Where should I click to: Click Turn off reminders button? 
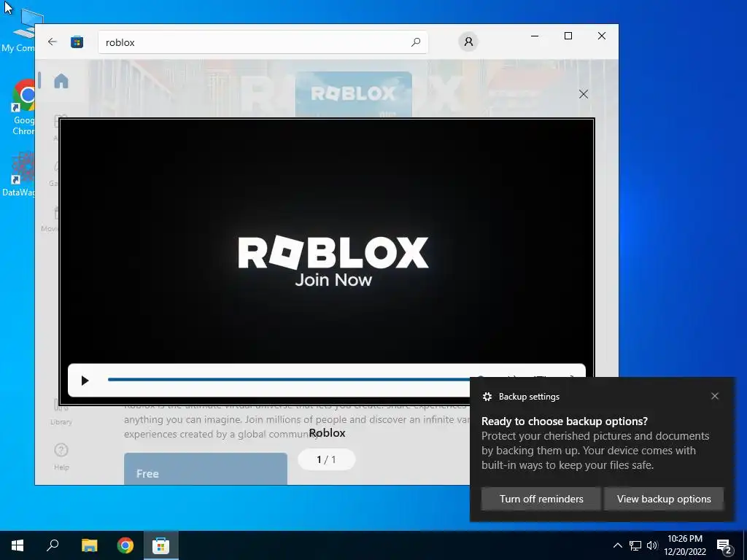click(541, 499)
